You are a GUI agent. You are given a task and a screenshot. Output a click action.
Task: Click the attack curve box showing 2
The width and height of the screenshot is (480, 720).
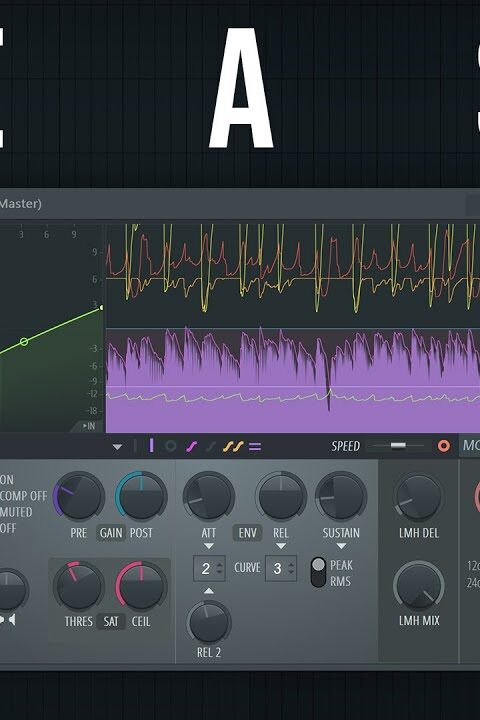(x=209, y=568)
